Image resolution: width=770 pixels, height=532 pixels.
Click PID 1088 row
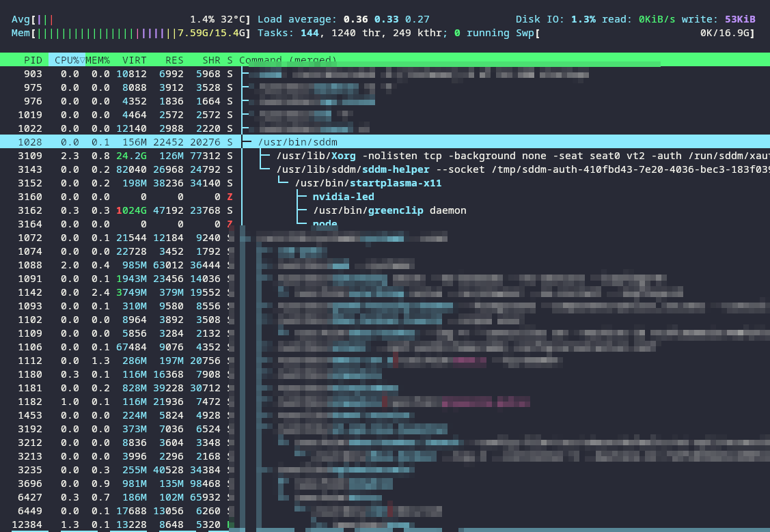coord(385,265)
